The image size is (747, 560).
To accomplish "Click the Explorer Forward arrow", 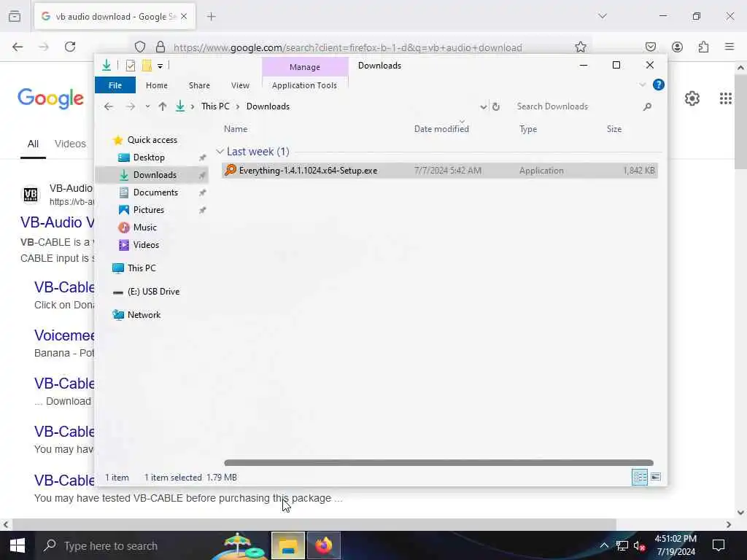I will 130,106.
